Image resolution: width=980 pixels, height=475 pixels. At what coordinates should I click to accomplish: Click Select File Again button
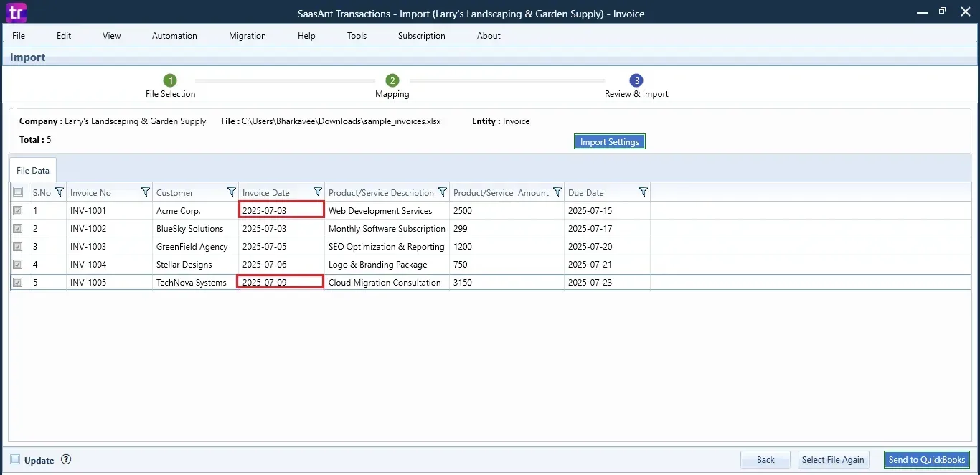833,460
